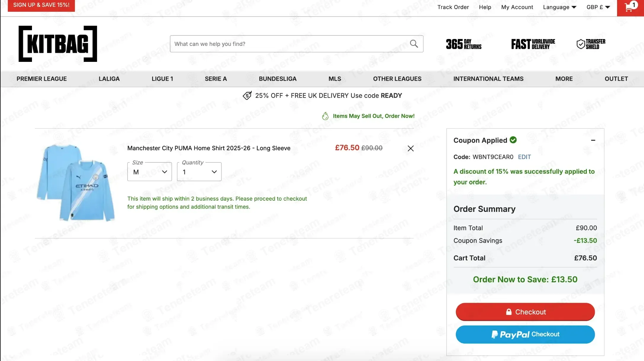Click the Kitbag logo

tap(58, 44)
